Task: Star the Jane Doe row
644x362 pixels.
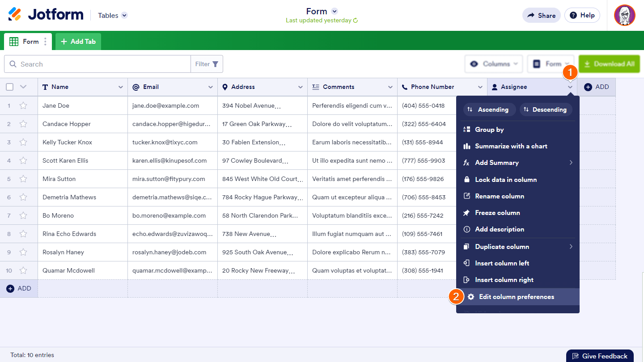Action: 23,106
